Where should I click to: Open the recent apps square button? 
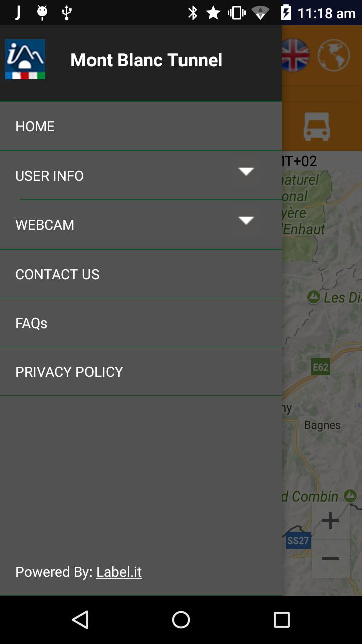point(282,620)
